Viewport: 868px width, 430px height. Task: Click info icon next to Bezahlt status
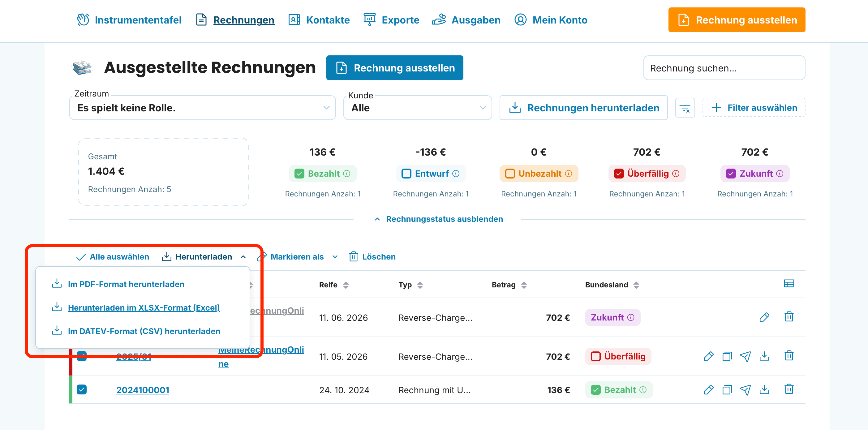[347, 174]
